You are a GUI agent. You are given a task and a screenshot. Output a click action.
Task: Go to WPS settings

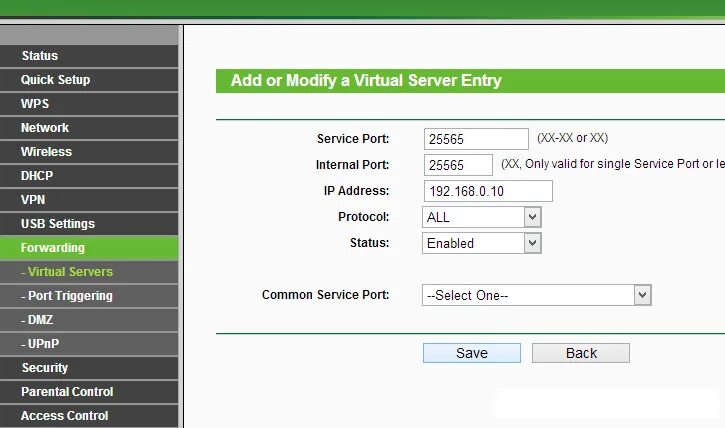(89, 104)
